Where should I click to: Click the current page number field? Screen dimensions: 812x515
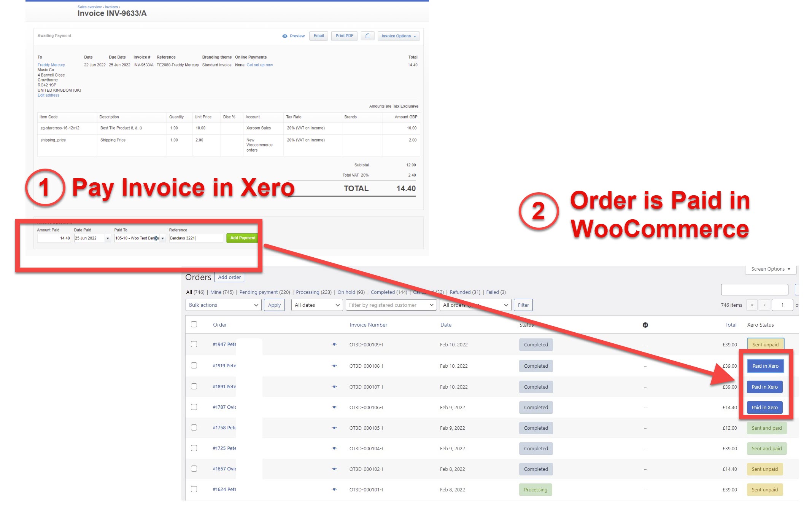pyautogui.click(x=782, y=305)
